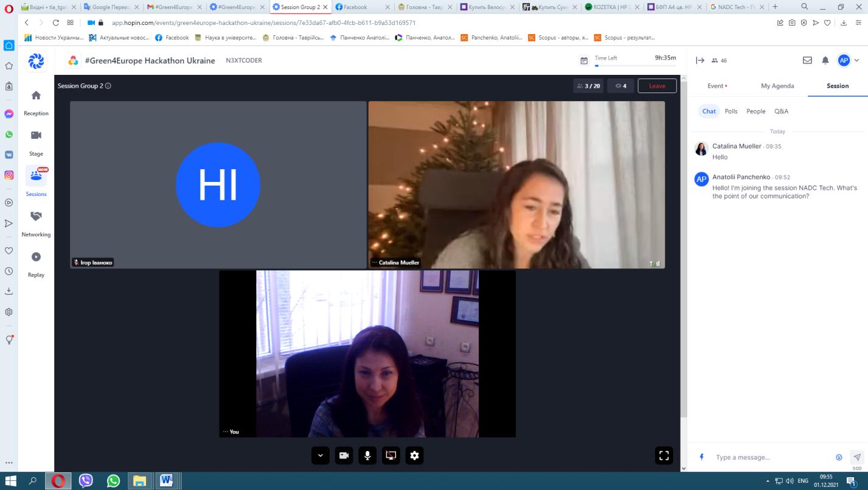Image resolution: width=868 pixels, height=490 pixels.
Task: Reload the current page
Action: click(56, 23)
